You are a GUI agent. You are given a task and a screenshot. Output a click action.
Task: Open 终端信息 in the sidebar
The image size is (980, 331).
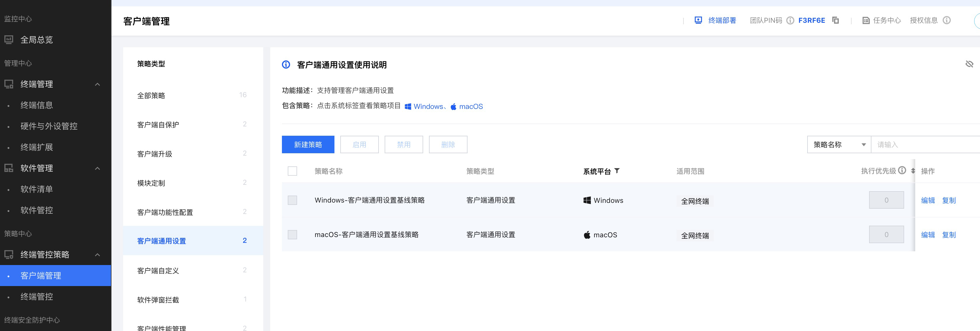(x=36, y=105)
